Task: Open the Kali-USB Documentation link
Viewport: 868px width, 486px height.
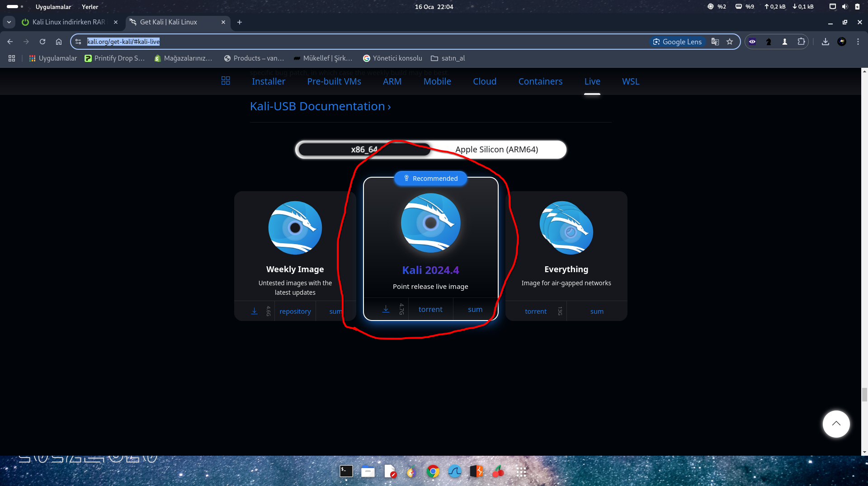Action: click(320, 107)
